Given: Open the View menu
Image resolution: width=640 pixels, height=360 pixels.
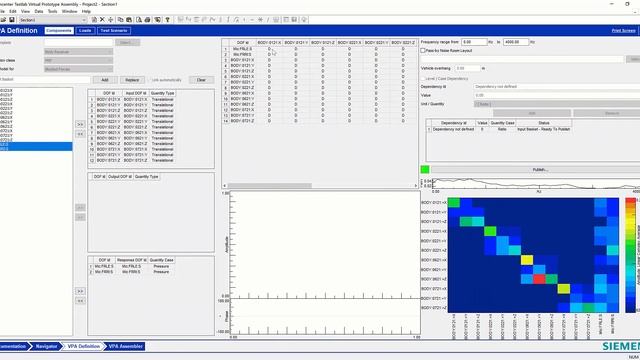Looking at the screenshot, I should point(25,11).
